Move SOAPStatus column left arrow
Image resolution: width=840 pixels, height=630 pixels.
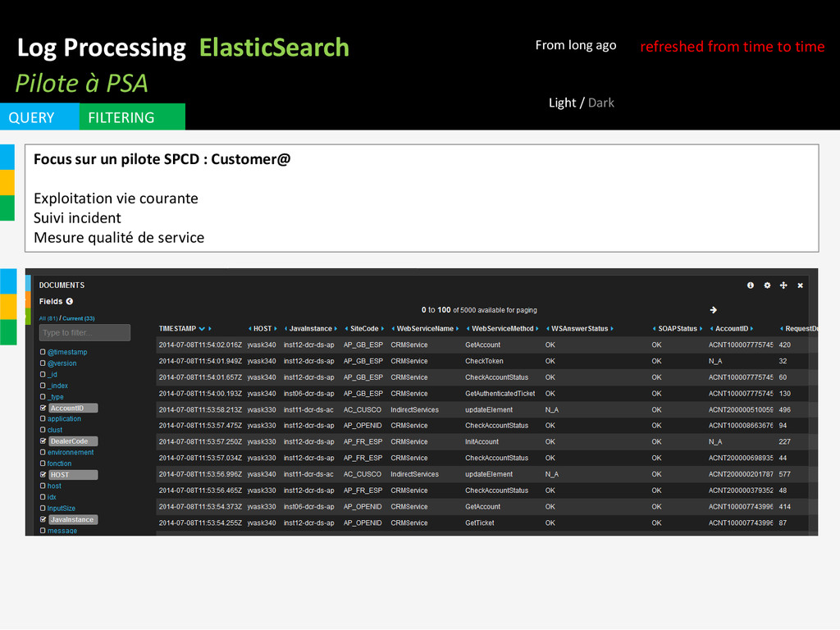coord(654,329)
